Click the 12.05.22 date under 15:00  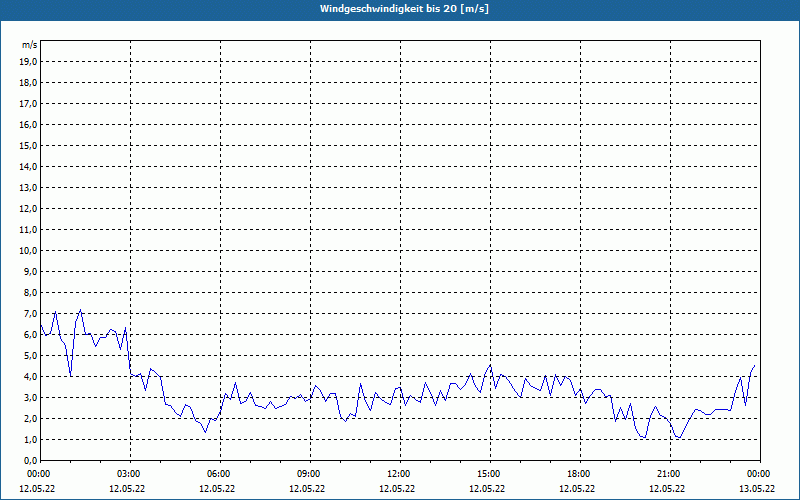487,489
